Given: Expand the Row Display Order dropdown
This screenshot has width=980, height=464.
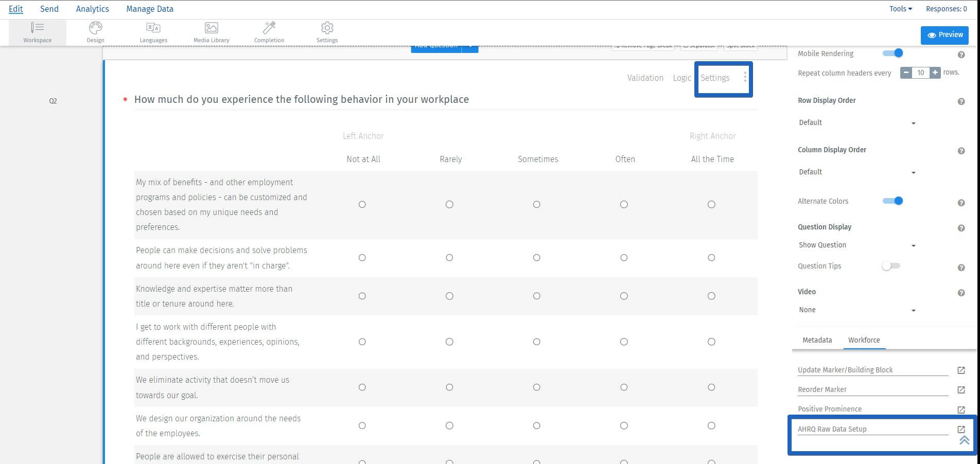Looking at the screenshot, I should coord(856,123).
